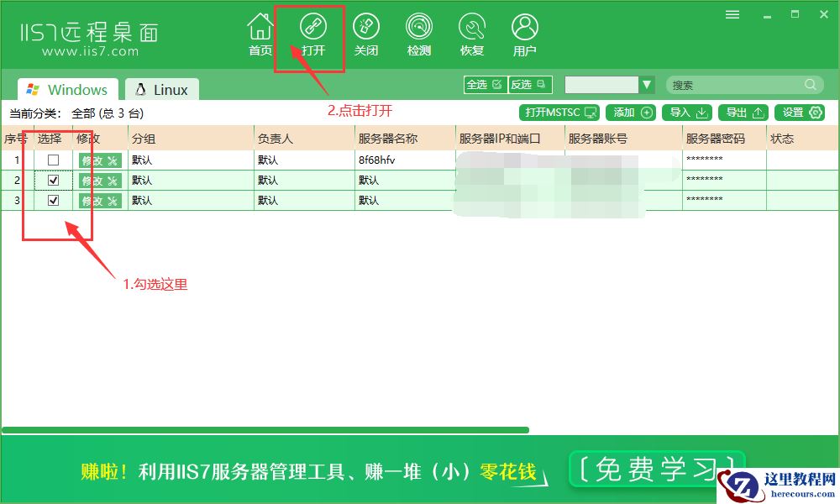Click the 打开MSTSC button

coord(559,113)
